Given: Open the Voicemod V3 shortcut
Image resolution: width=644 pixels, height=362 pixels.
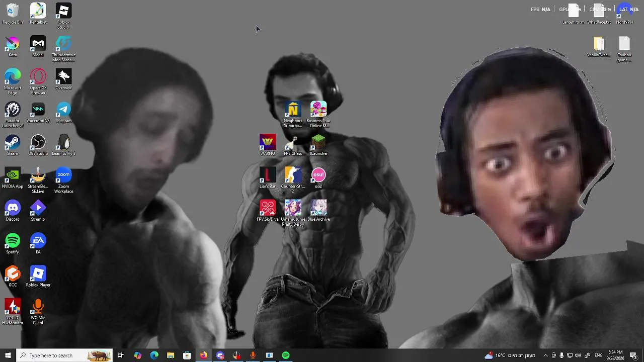Looking at the screenshot, I should pyautogui.click(x=38, y=113).
